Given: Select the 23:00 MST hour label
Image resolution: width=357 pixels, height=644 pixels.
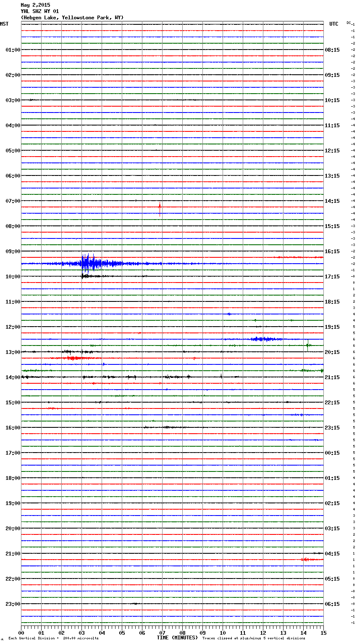Looking at the screenshot, I should pyautogui.click(x=13, y=604).
